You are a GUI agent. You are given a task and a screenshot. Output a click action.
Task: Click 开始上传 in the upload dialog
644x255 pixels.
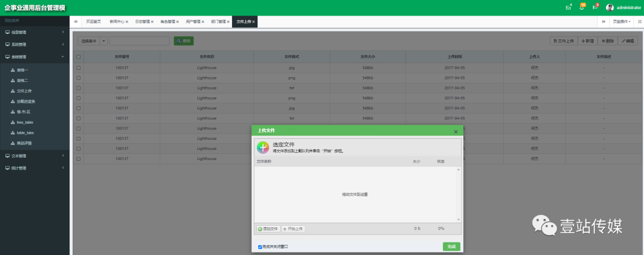click(293, 229)
